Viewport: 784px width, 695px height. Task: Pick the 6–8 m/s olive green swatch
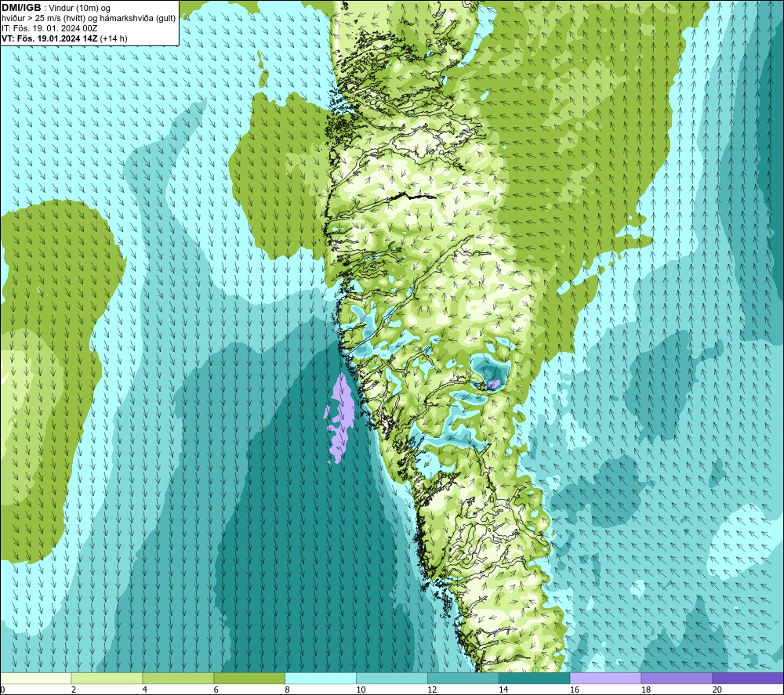[x=249, y=679]
